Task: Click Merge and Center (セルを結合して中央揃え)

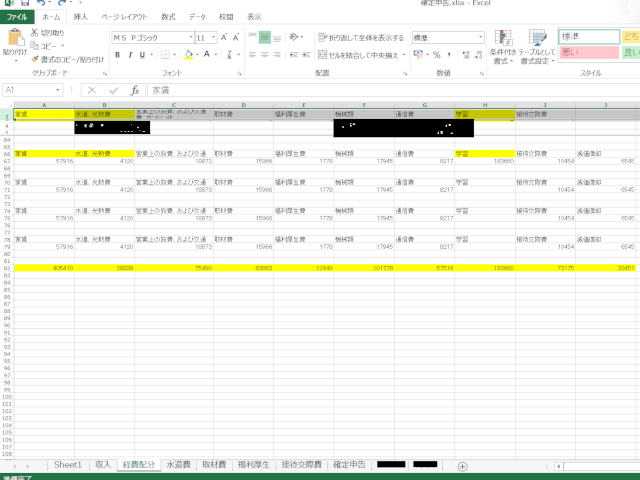Action: pos(358,55)
